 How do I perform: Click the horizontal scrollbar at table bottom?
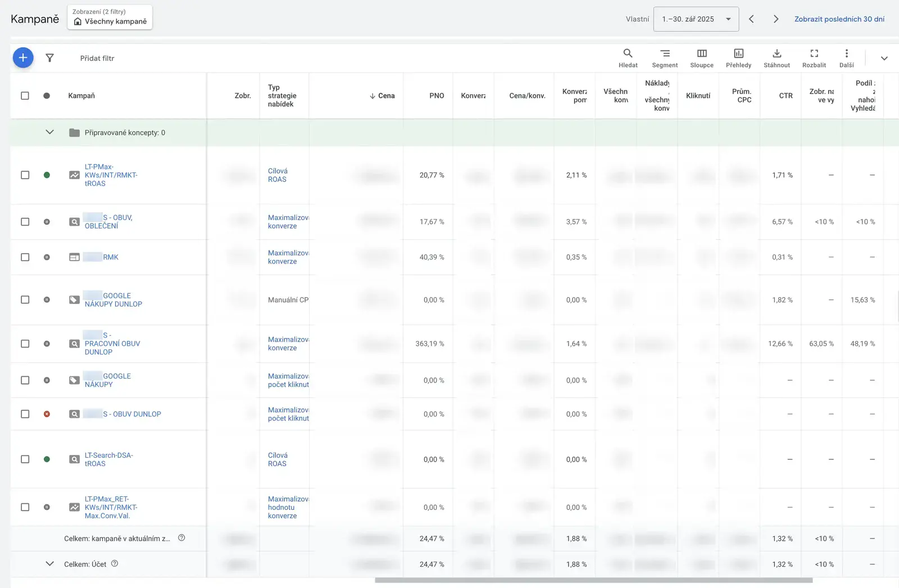[x=593, y=580]
